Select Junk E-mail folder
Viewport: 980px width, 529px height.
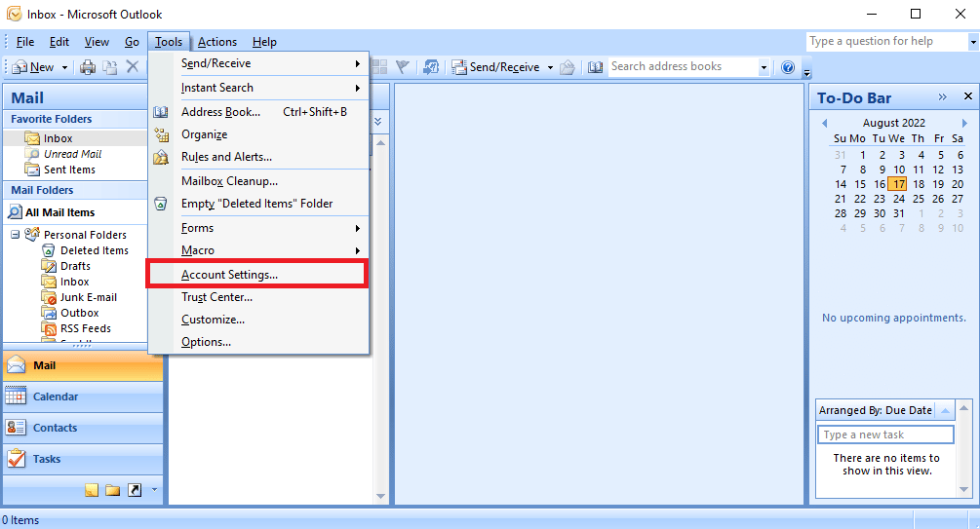pos(88,297)
